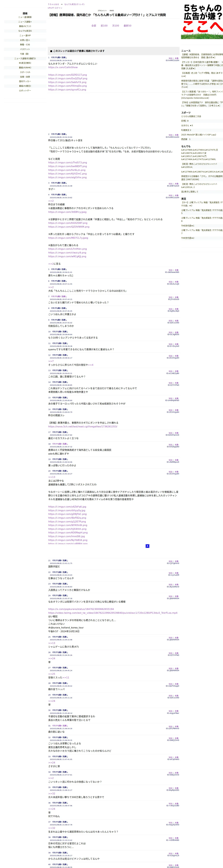The image size is (223, 868).
Task: Go to 前100 posts
Action: click(104, 26)
